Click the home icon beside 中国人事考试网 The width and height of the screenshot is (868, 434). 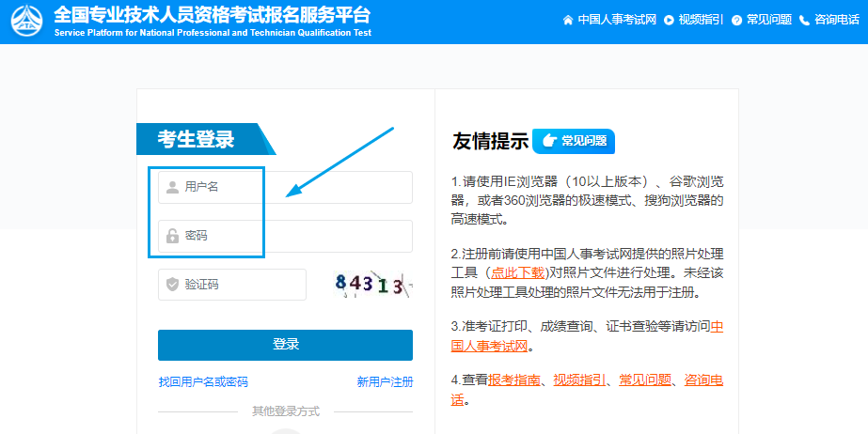[x=567, y=21]
